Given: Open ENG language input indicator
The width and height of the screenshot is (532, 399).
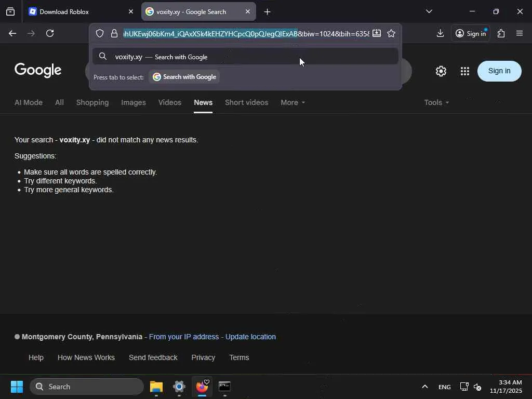Looking at the screenshot, I should coord(445,387).
